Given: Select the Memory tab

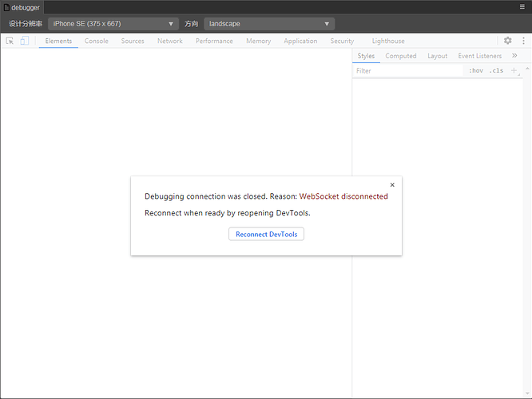Looking at the screenshot, I should point(259,41).
